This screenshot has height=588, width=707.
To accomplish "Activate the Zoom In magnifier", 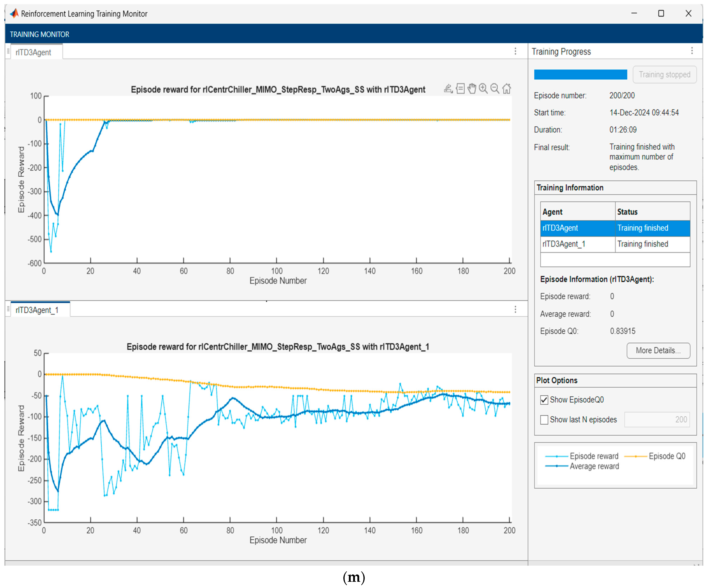I will click(483, 88).
